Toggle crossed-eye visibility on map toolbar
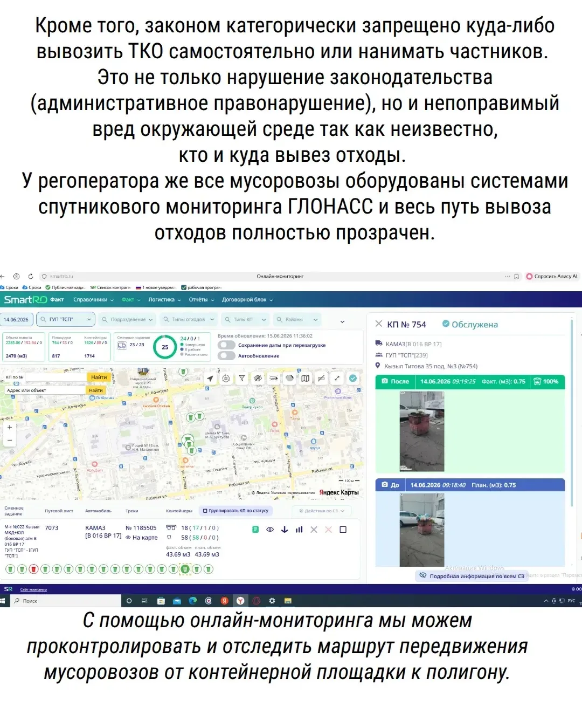The width and height of the screenshot is (582, 728). [x=258, y=379]
